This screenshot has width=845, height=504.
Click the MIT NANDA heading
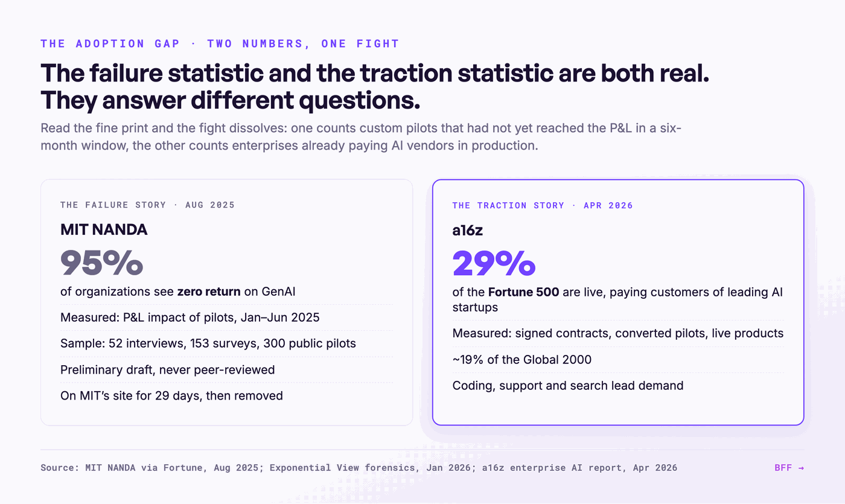click(x=104, y=229)
